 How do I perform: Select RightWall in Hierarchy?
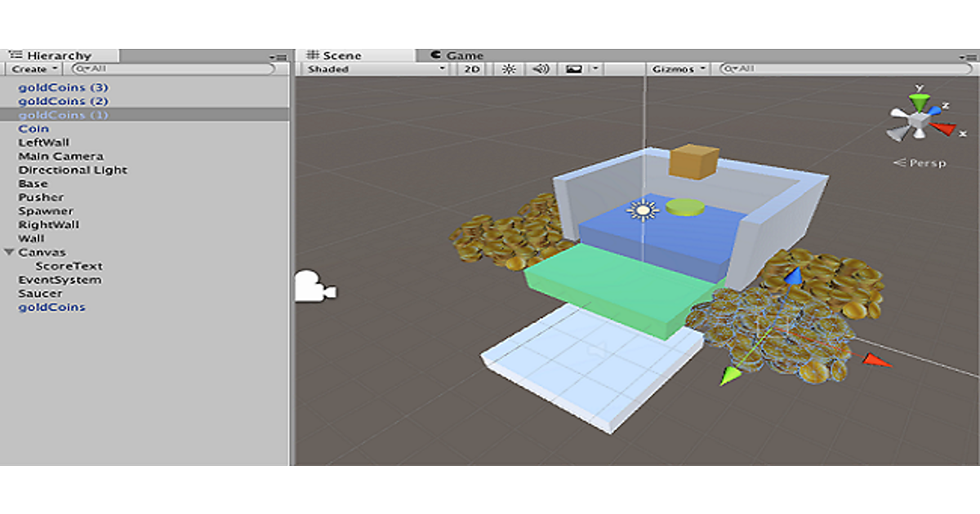pyautogui.click(x=48, y=224)
